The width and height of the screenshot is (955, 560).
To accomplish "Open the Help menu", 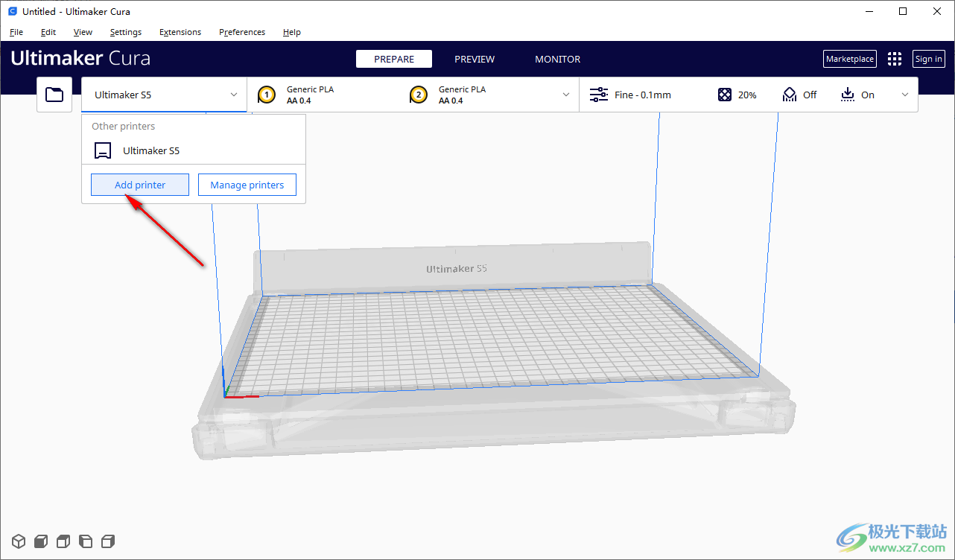I will (x=292, y=32).
